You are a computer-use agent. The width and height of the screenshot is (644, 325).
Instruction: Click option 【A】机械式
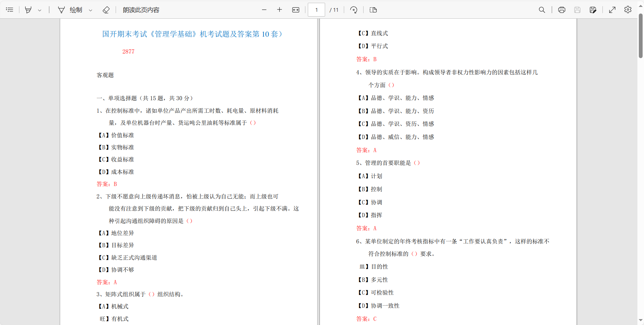pyautogui.click(x=113, y=306)
